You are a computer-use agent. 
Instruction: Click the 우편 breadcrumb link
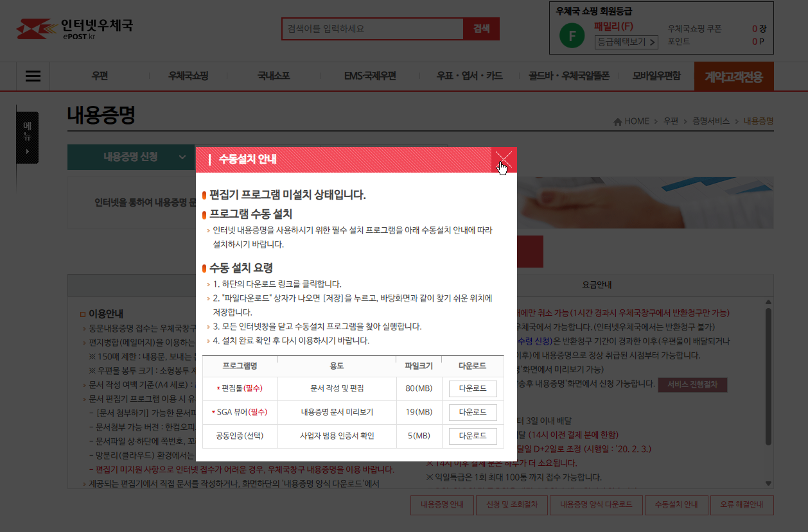(x=671, y=121)
